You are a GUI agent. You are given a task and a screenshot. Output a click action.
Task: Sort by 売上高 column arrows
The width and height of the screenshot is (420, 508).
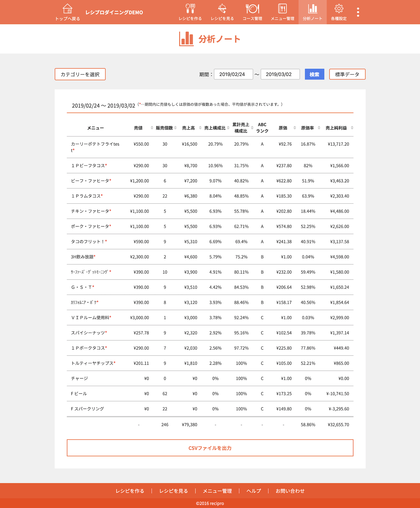(200, 128)
